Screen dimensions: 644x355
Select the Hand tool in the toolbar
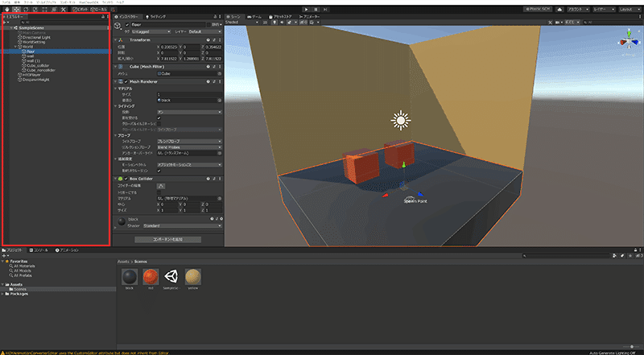coord(7,9)
